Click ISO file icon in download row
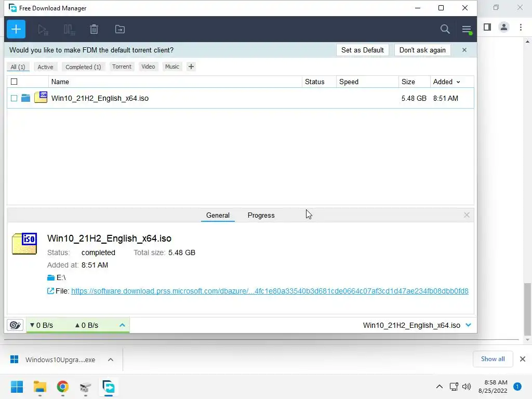Image resolution: width=532 pixels, height=399 pixels. point(41,97)
